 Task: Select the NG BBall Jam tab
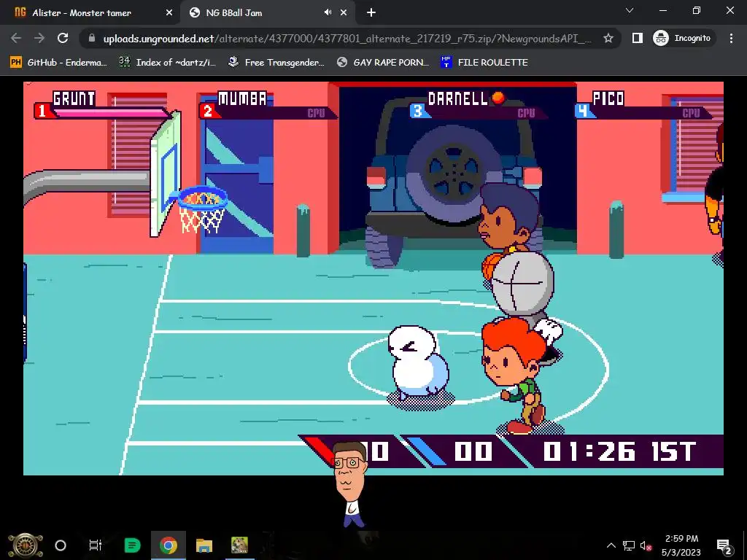pos(233,13)
